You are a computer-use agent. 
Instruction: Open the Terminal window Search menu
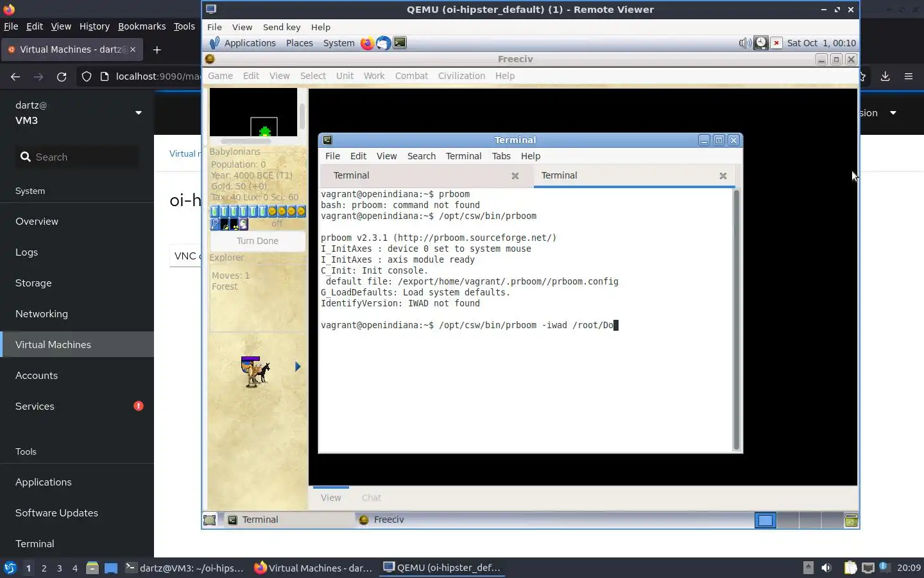coord(421,156)
